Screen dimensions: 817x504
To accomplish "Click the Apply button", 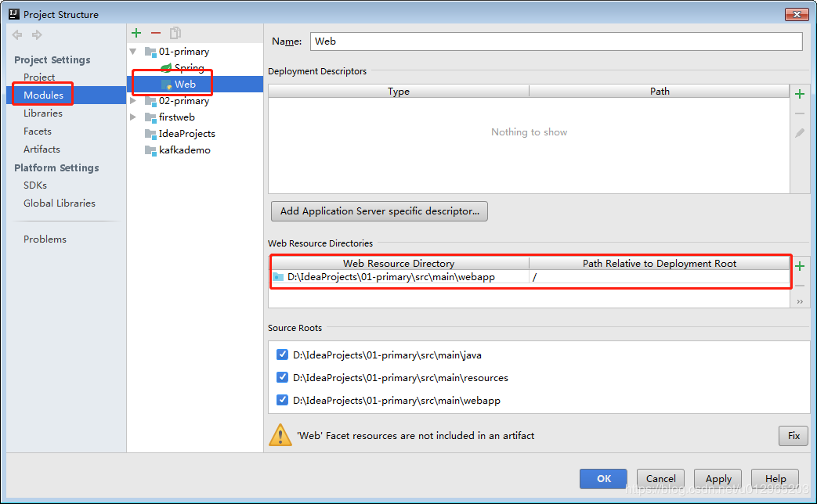I will click(718, 478).
